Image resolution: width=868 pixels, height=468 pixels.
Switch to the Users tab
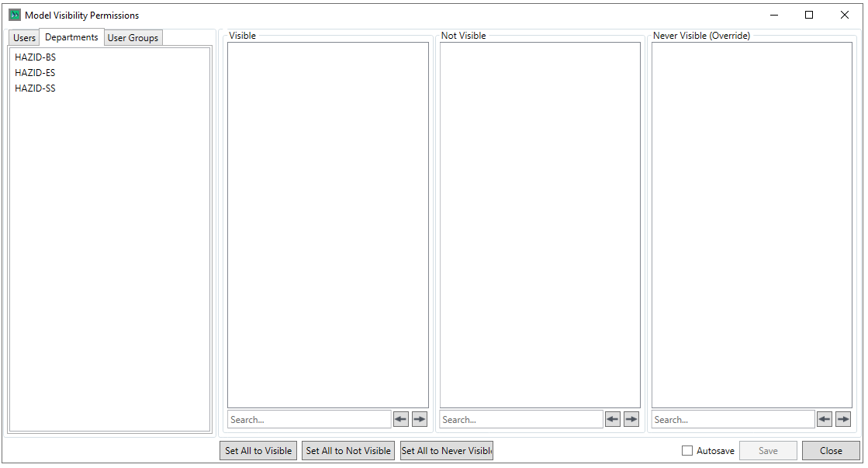pos(24,38)
